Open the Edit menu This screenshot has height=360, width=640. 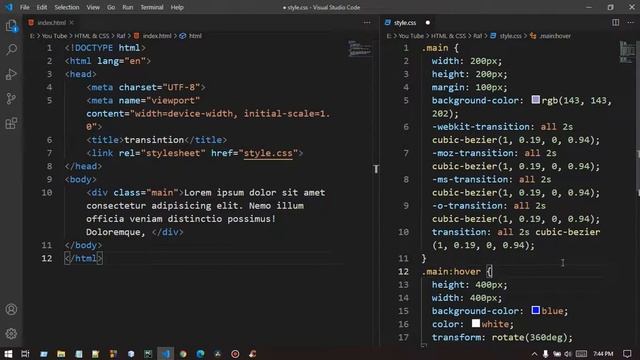click(42, 7)
